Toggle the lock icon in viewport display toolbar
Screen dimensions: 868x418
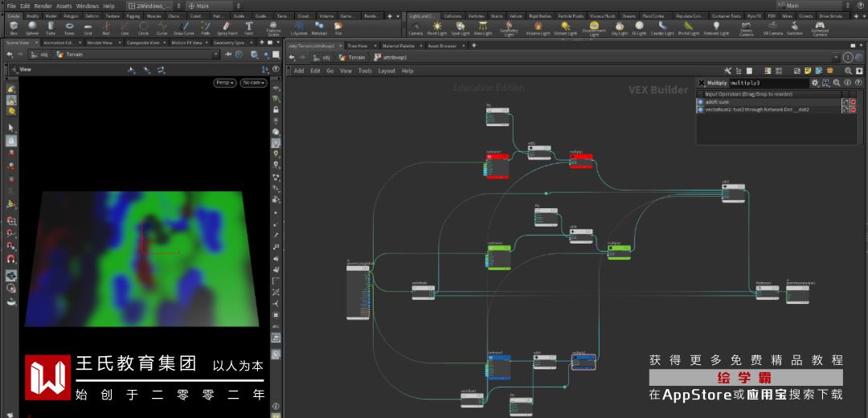(276, 109)
